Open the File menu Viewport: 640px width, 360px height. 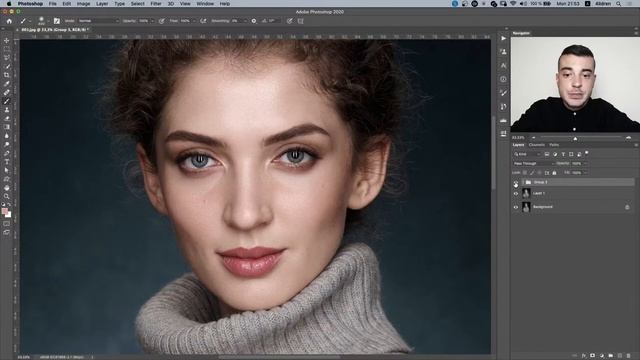coord(53,4)
